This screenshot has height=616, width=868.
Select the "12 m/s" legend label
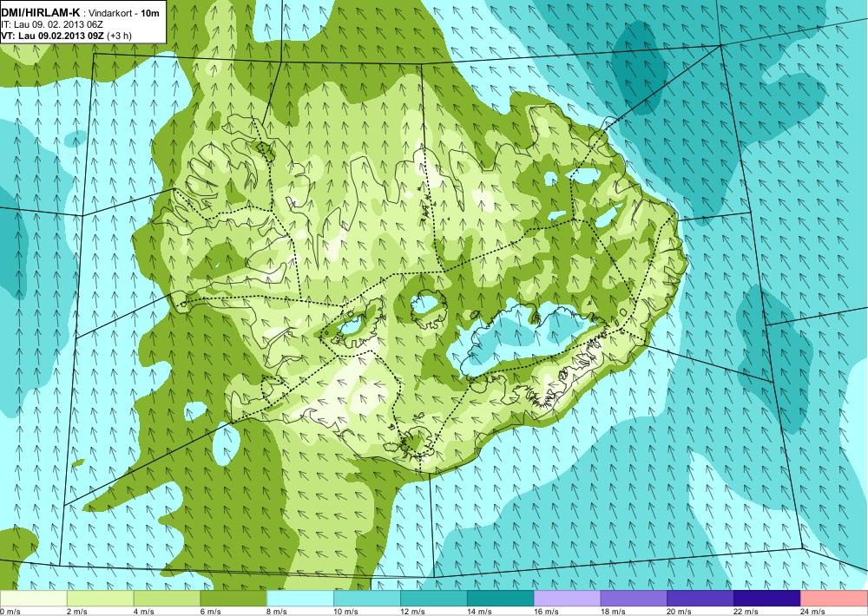(x=412, y=612)
